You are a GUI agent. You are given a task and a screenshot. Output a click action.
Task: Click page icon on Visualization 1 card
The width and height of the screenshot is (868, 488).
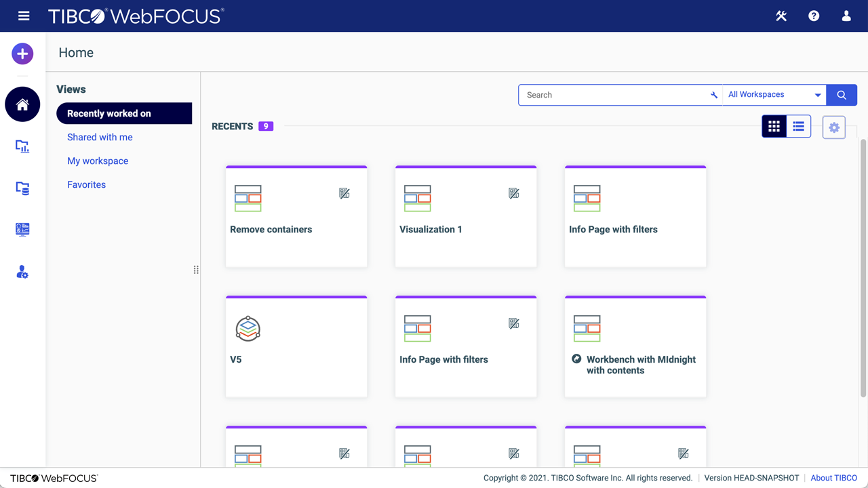pos(418,199)
